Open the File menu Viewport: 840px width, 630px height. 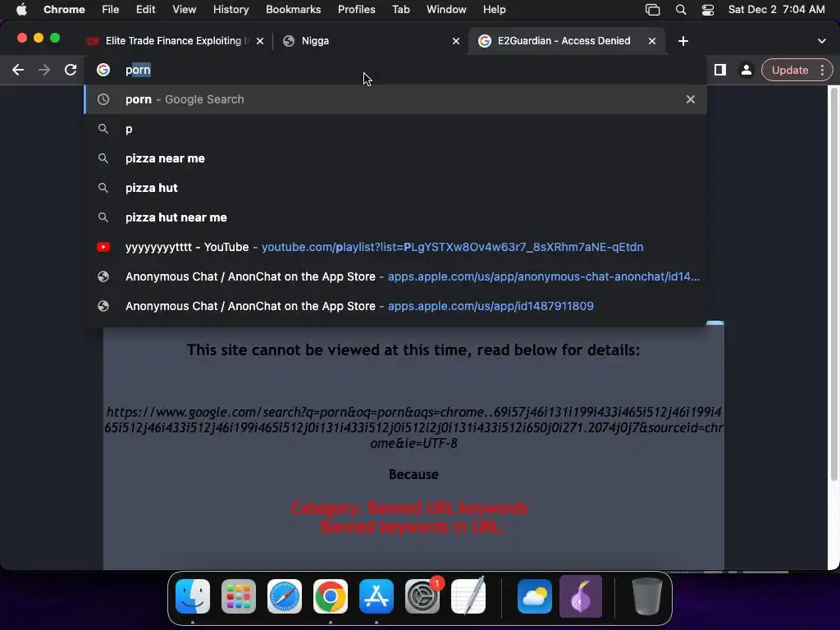pyautogui.click(x=111, y=10)
